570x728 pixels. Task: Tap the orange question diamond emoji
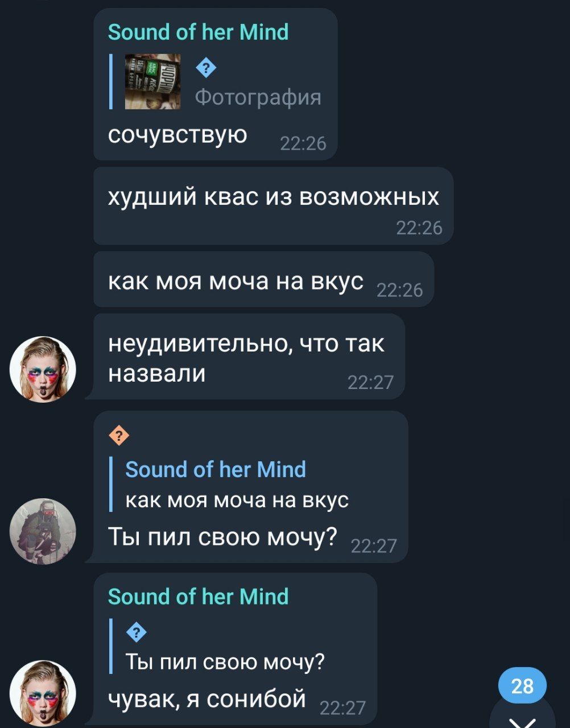(x=118, y=436)
